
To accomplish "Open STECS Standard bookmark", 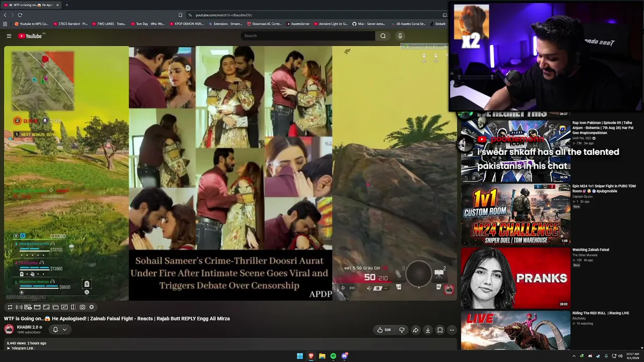I will point(70,24).
